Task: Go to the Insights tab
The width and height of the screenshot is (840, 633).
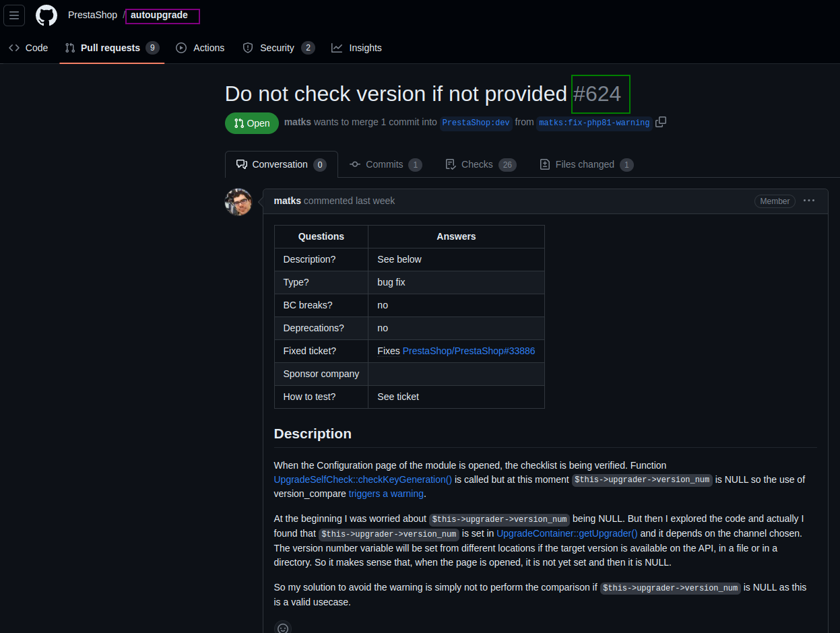Action: coord(356,48)
